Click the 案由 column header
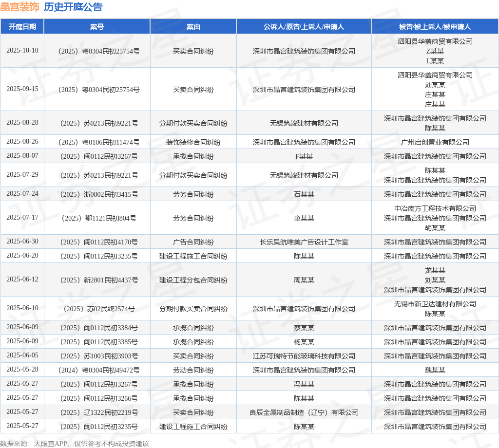The image size is (499, 448). tap(193, 27)
